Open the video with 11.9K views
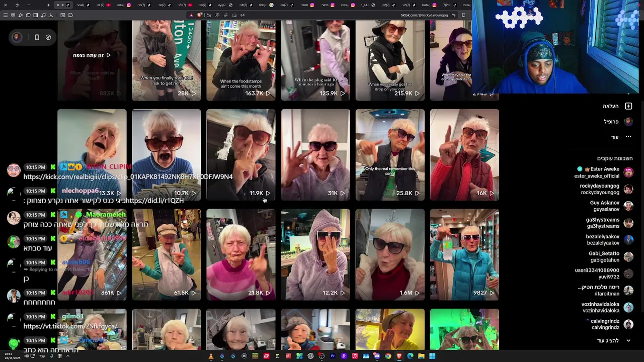This screenshot has width=644, height=362. 241,155
